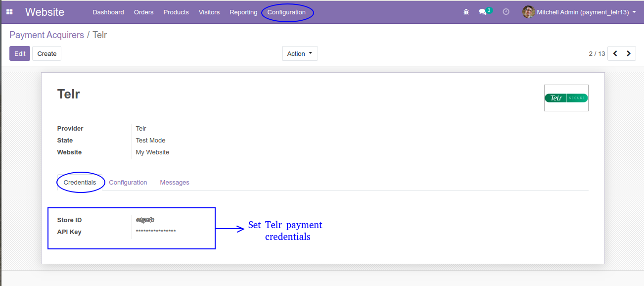Screen dimensions: 644x286
Task: Click the Provider field label
Action: point(70,129)
